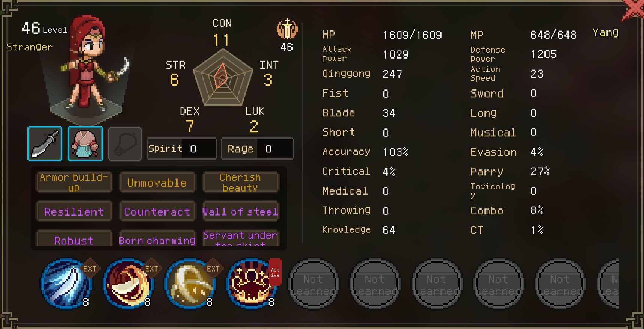644x329 pixels.
Task: Choose the orange crescent slash skill
Action: 128,284
